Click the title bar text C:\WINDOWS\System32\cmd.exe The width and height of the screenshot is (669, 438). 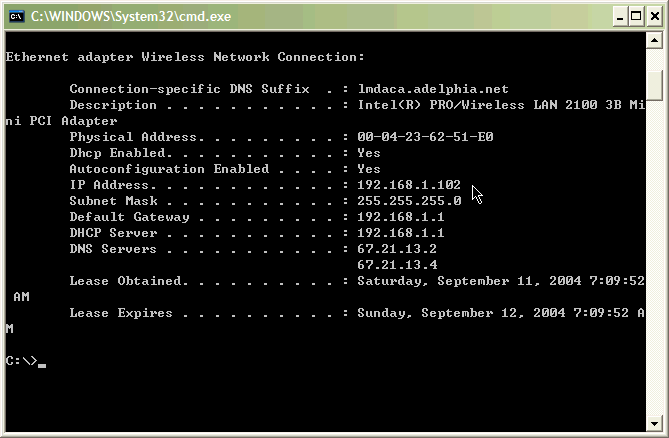click(x=131, y=16)
